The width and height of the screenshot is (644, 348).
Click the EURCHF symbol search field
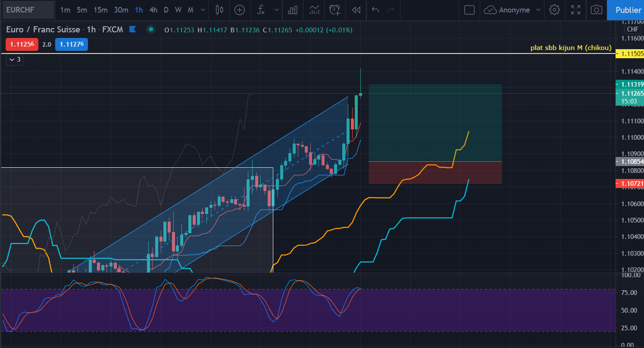click(x=28, y=10)
